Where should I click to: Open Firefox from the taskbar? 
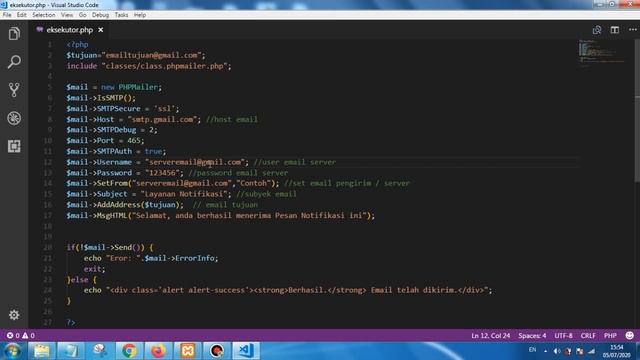pos(158,351)
